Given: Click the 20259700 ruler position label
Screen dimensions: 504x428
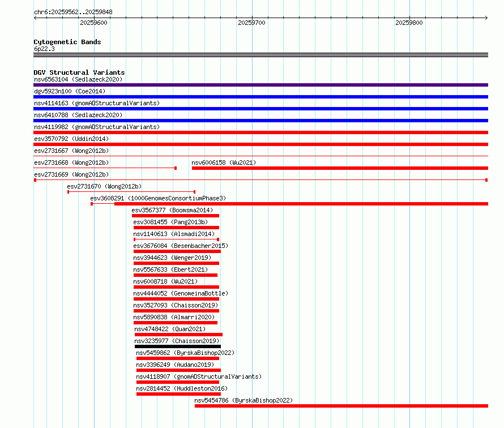Looking at the screenshot, I should tap(251, 23).
